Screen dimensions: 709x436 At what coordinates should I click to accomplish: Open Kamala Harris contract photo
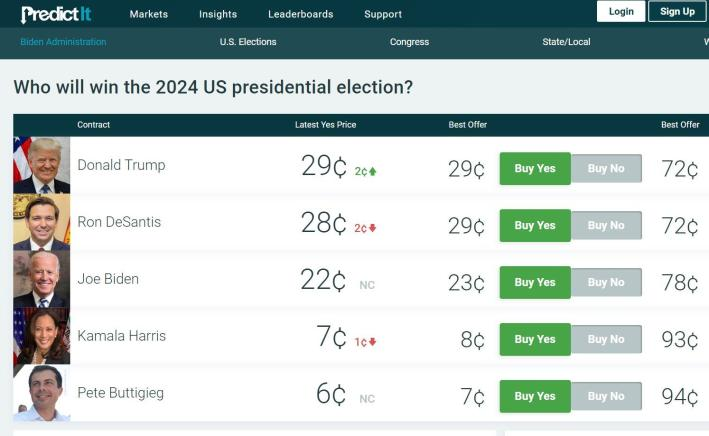41,336
